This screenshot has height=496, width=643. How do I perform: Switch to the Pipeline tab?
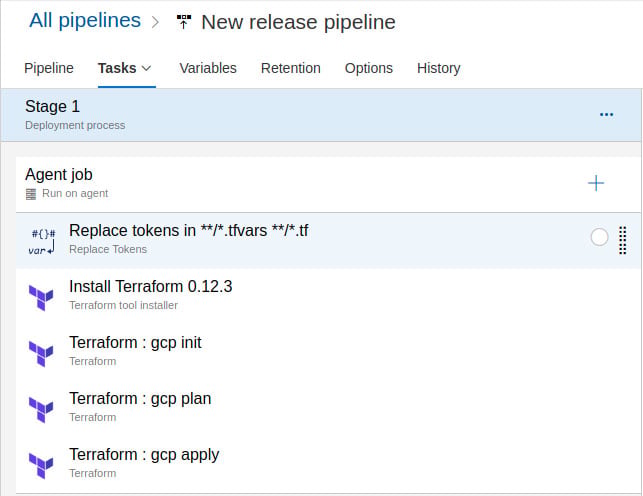point(49,68)
